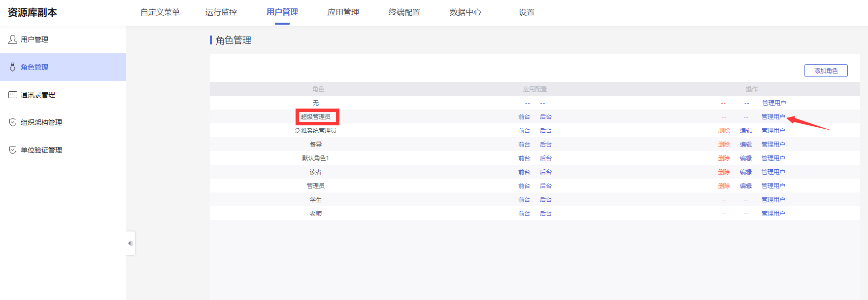Select 用户管理 in the left sidebar
The height and width of the screenshot is (300, 868).
63,39
